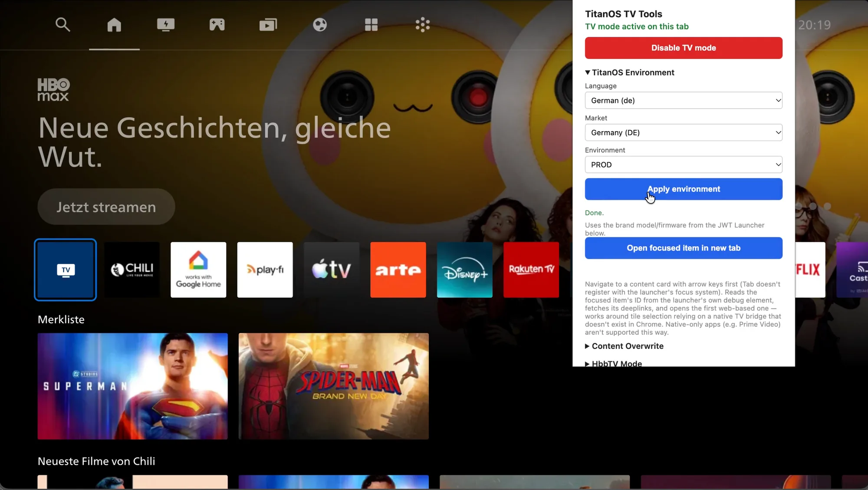868x490 pixels.
Task: Open the Market dropdown showing Germany (DE)
Action: [x=684, y=132]
